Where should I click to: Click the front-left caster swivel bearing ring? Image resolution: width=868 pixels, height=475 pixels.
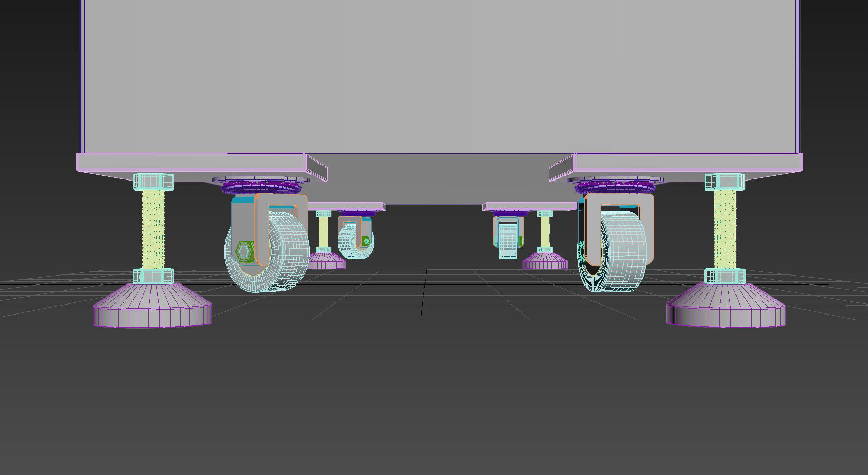262,186
